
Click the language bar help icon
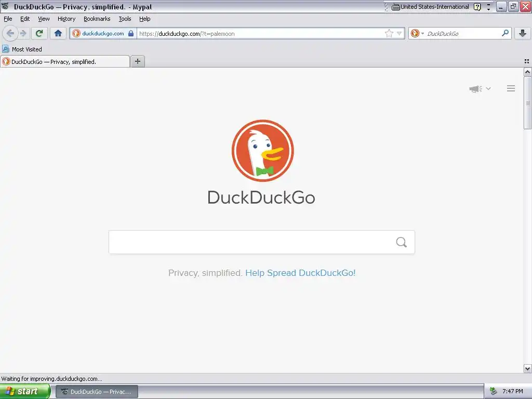coord(477,7)
